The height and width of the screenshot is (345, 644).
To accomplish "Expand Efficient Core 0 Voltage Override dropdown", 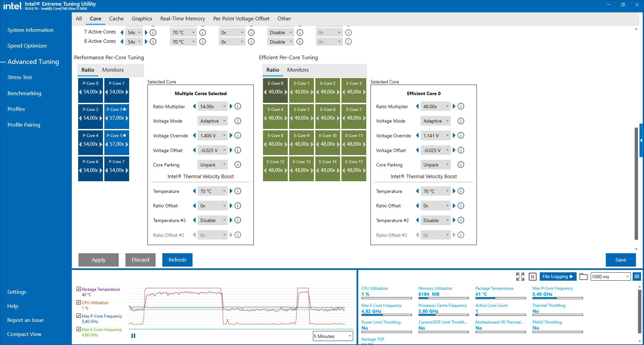I will pyautogui.click(x=436, y=136).
